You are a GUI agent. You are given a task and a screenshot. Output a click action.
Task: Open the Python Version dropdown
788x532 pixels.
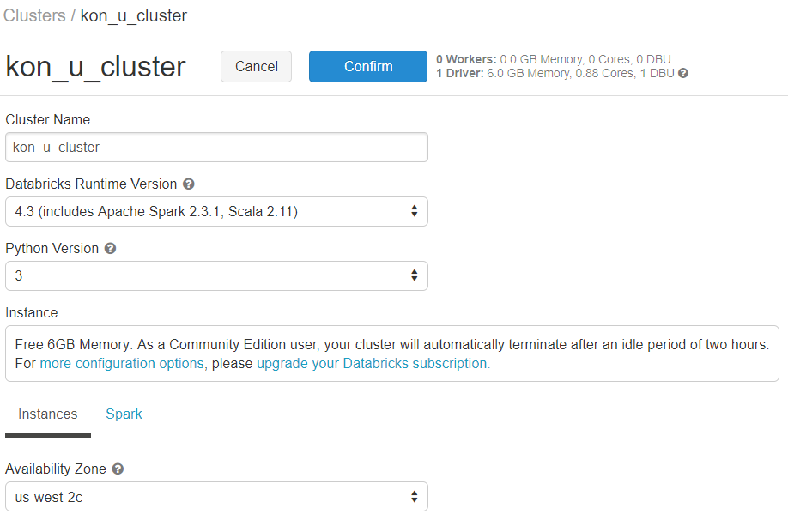point(216,275)
